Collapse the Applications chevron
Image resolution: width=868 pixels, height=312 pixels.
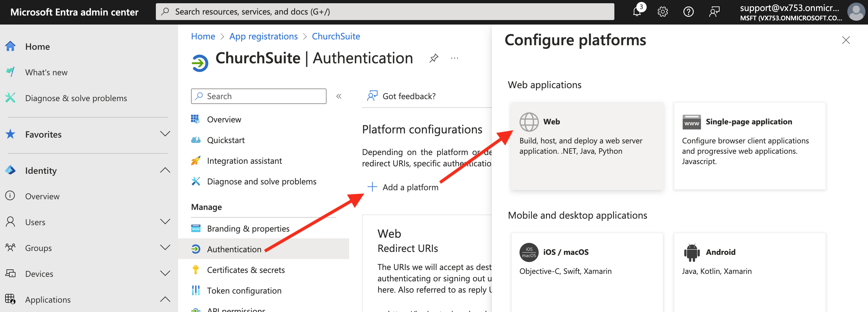tap(165, 299)
